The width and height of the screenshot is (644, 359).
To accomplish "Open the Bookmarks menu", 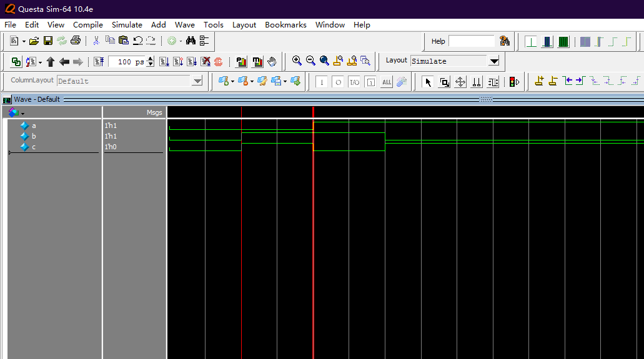I will click(x=285, y=24).
